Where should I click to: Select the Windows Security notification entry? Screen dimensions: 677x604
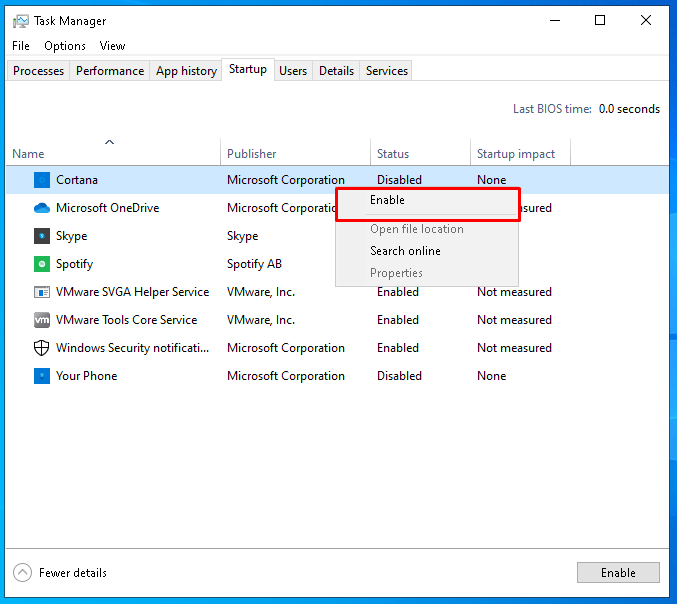(133, 348)
